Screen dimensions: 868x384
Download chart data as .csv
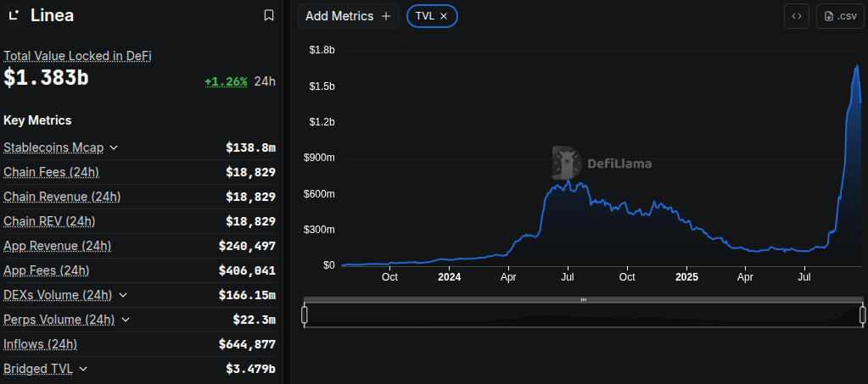click(x=840, y=16)
